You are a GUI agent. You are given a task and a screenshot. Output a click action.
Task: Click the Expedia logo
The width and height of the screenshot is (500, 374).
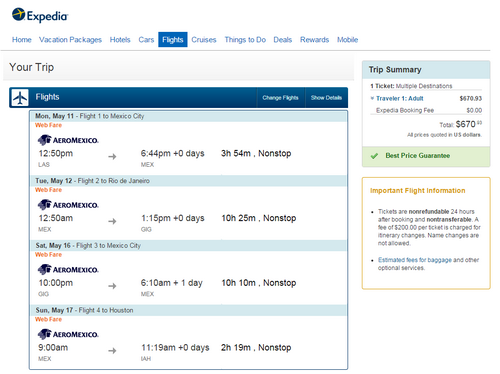(x=40, y=15)
